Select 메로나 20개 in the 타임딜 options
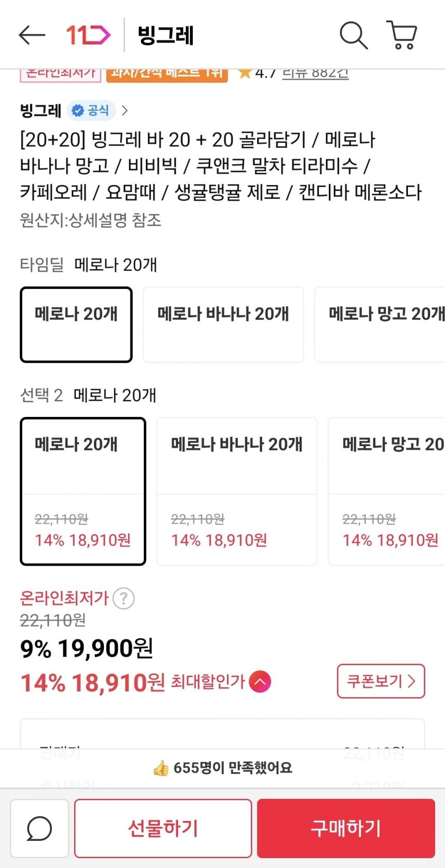 pos(76,325)
